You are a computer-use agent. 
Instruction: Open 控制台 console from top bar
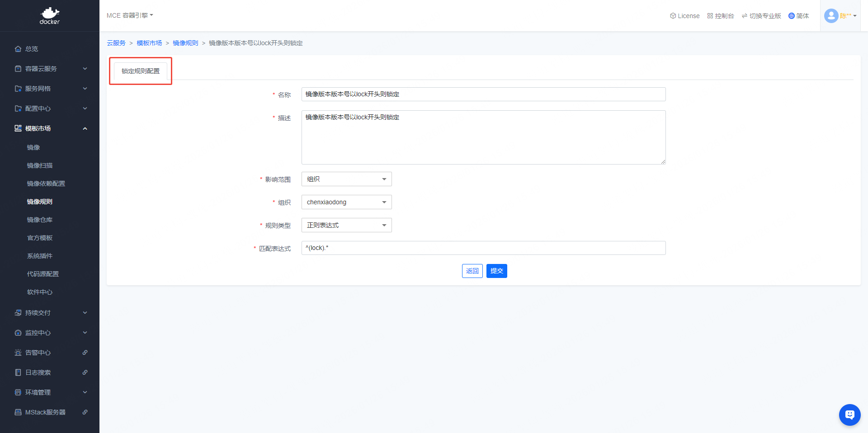point(721,16)
